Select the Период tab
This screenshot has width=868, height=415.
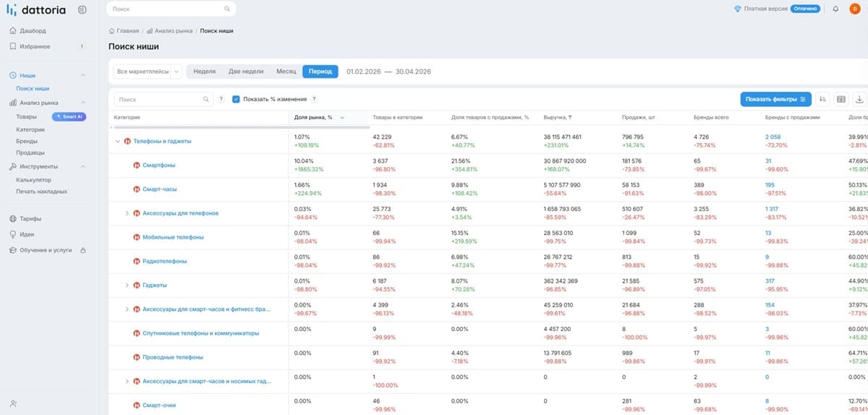click(320, 72)
